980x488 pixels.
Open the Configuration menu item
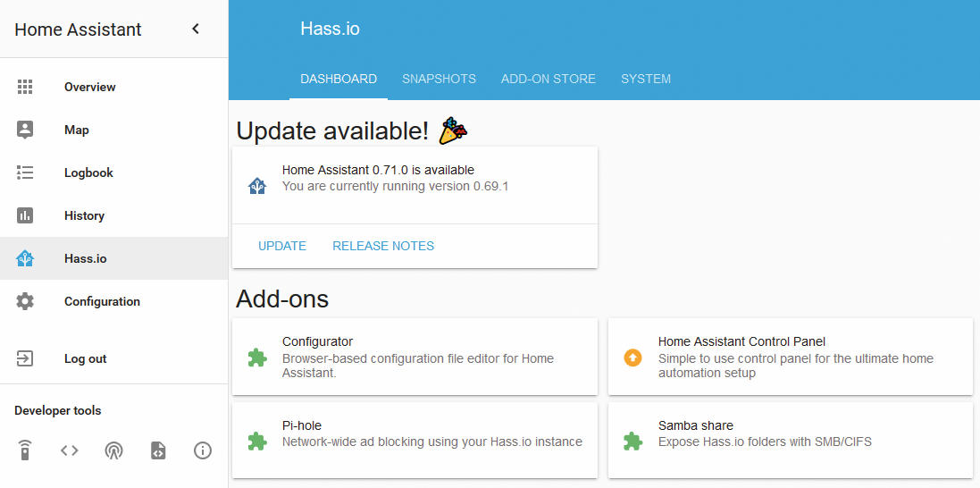coord(113,301)
